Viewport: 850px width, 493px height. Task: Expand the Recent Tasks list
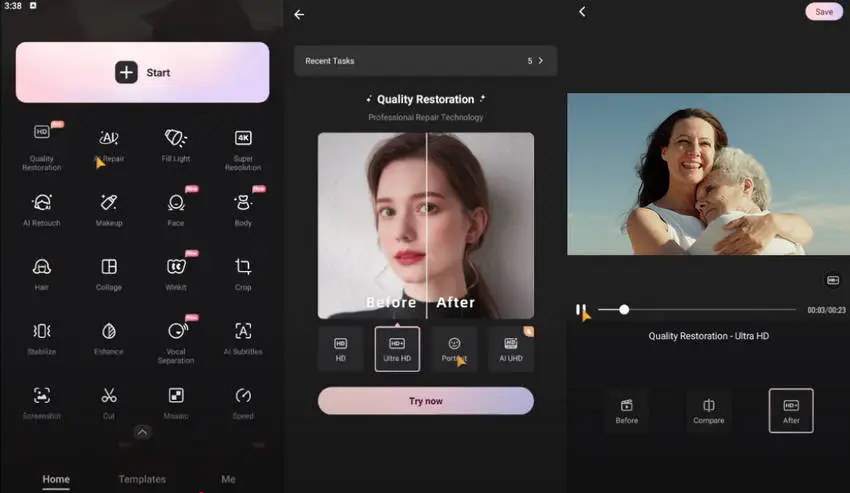pyautogui.click(x=540, y=61)
